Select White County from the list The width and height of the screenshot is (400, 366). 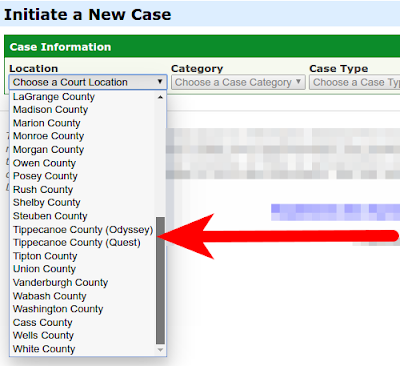(83, 349)
